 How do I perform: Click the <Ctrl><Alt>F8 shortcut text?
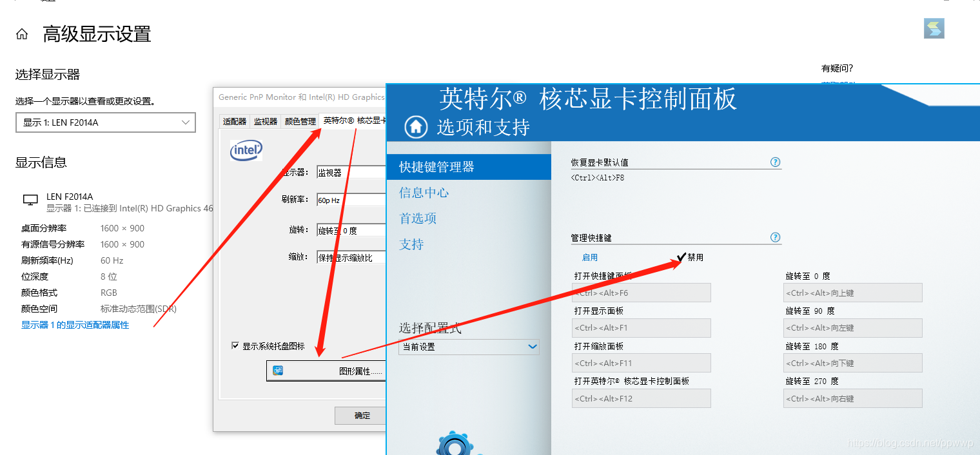[598, 178]
